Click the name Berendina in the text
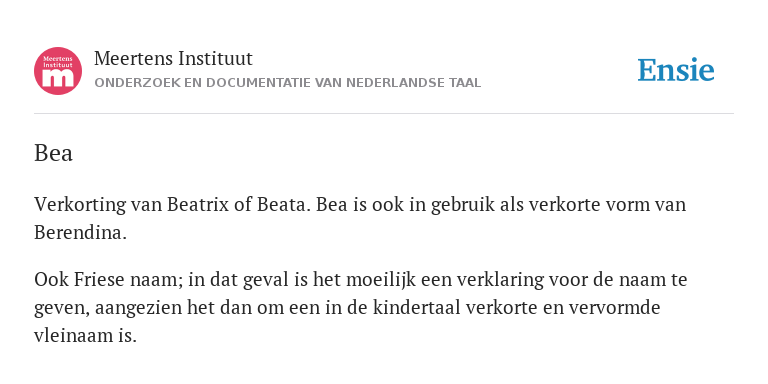This screenshot has width=768, height=384. [x=80, y=232]
